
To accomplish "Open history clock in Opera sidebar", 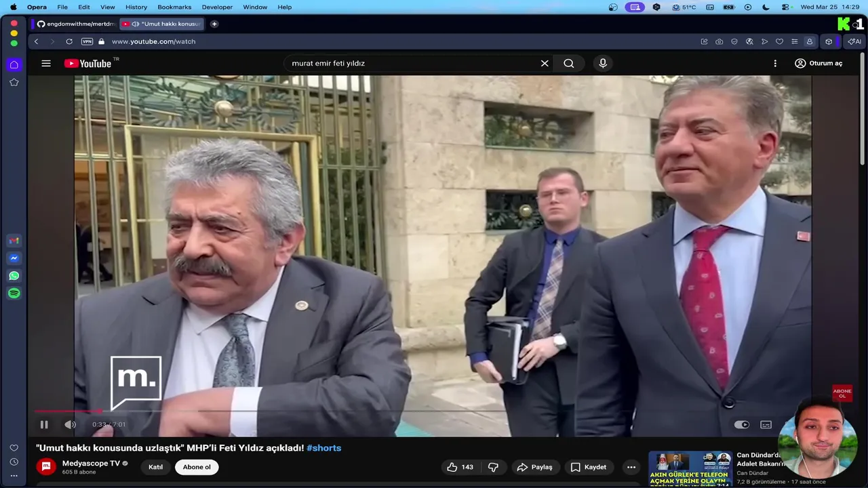I will [14, 462].
